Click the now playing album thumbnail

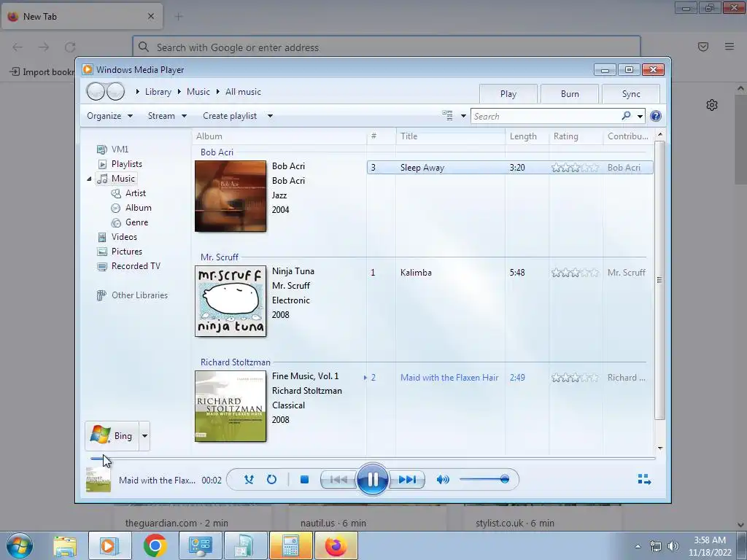click(98, 480)
